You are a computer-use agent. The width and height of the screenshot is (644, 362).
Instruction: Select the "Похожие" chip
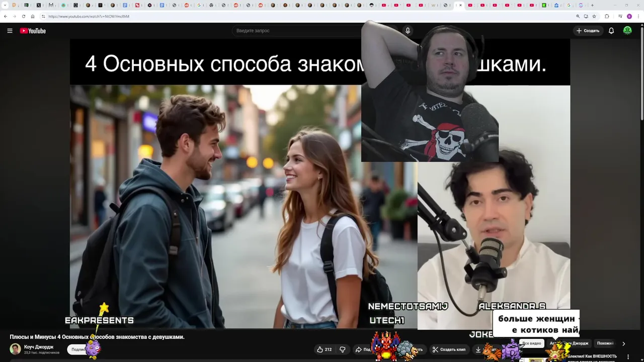tap(606, 343)
